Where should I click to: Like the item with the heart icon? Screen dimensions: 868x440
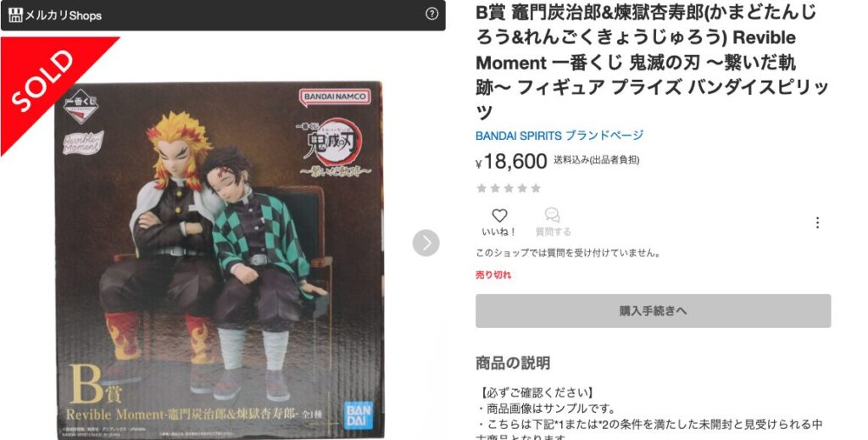tap(499, 215)
